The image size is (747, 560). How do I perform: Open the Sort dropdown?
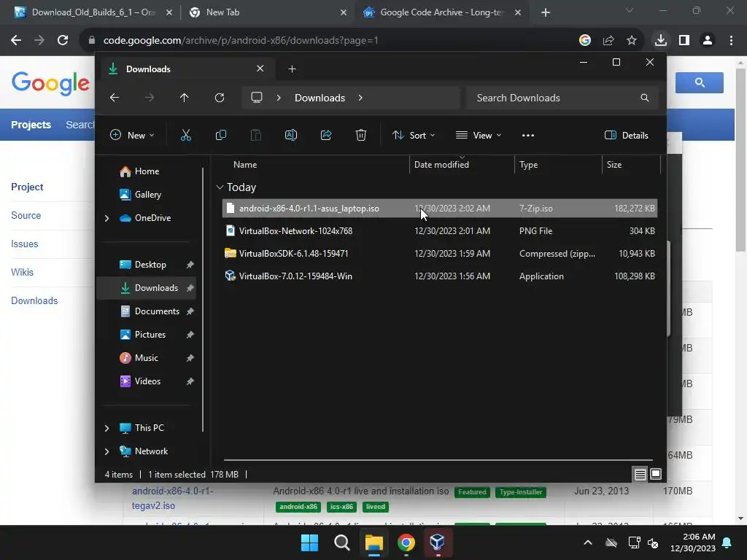tap(414, 135)
